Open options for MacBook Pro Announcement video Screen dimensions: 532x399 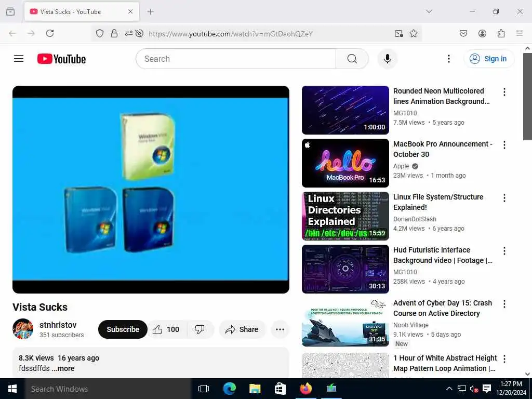point(504,145)
